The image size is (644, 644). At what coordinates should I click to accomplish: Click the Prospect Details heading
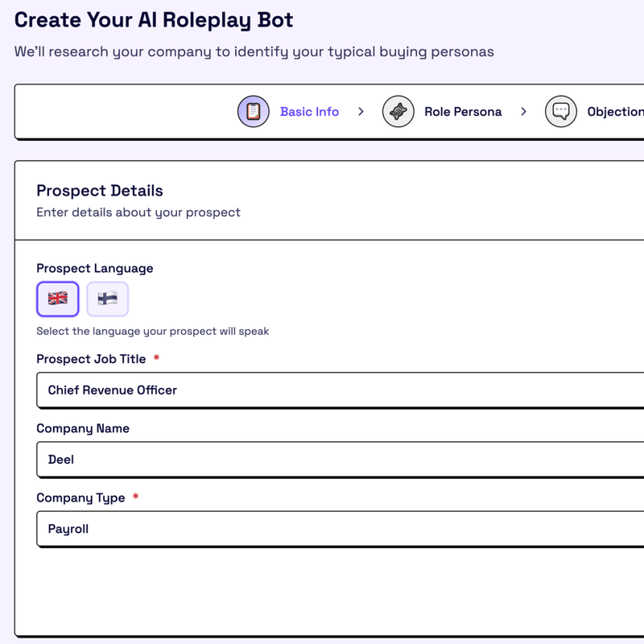(100, 191)
